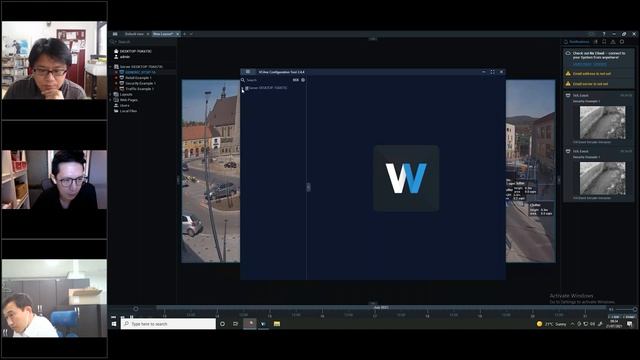Open second event notification thumbnail
Image resolution: width=640 pixels, height=360 pixels.
602,178
